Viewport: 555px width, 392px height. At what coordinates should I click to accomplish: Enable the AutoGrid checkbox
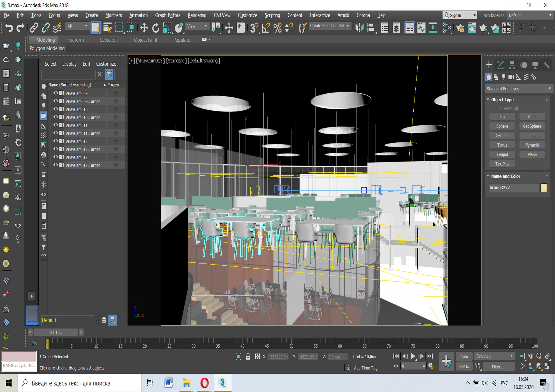[x=501, y=108]
